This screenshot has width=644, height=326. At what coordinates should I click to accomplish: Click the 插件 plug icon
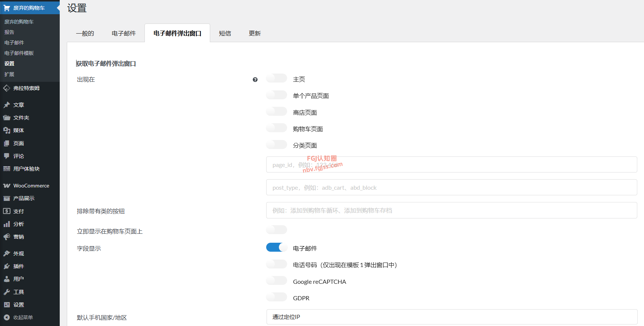point(7,266)
